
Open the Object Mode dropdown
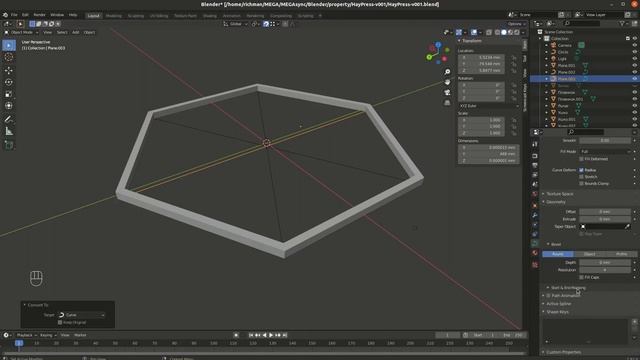pos(21,32)
